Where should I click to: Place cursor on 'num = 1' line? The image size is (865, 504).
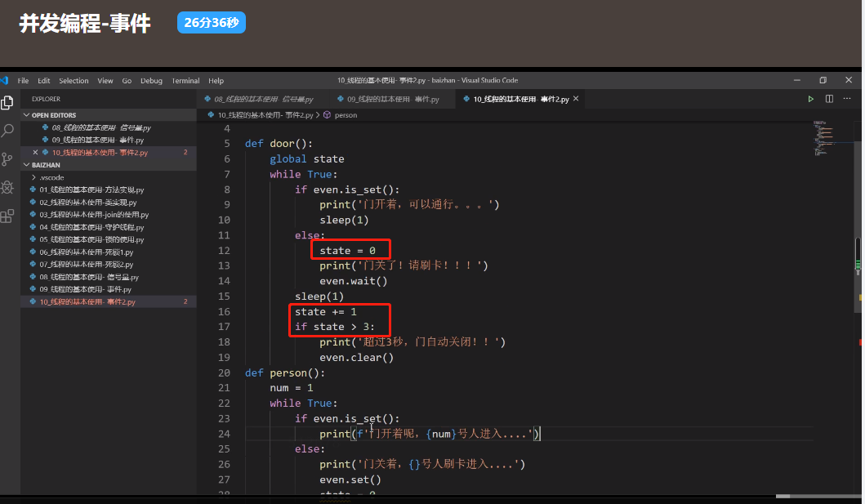[292, 388]
